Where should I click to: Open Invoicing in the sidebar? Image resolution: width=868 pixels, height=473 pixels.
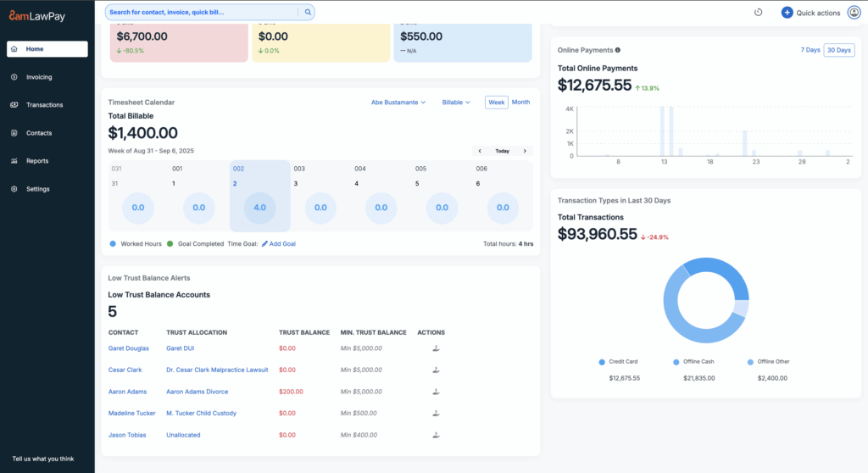pos(39,77)
